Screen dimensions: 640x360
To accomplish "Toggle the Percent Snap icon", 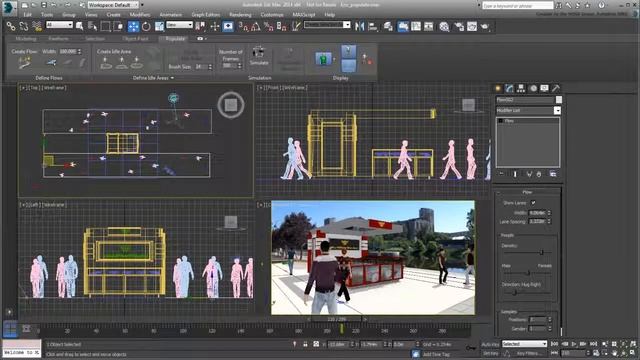I will [269, 27].
